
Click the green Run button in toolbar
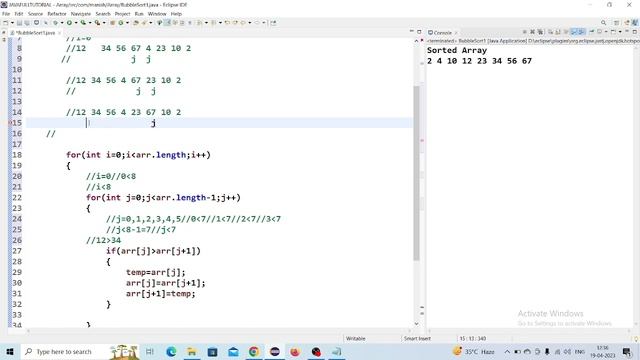(69, 23)
